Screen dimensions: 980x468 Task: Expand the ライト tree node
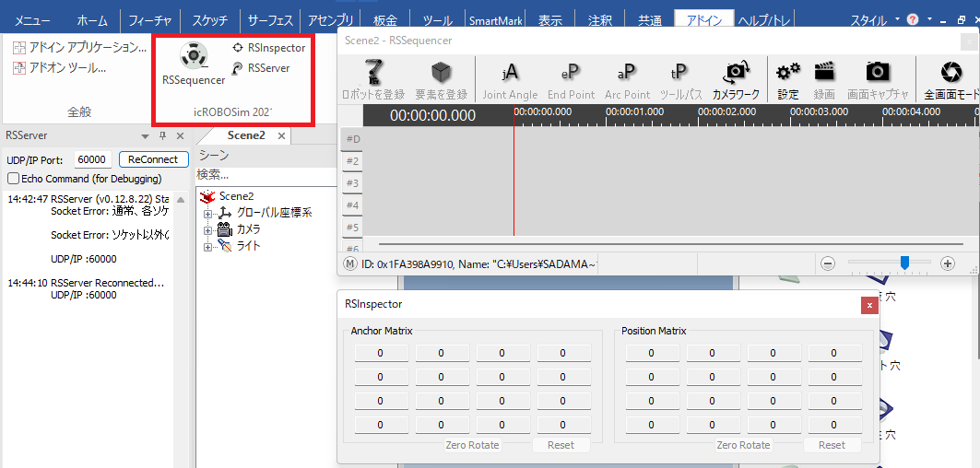pyautogui.click(x=208, y=247)
